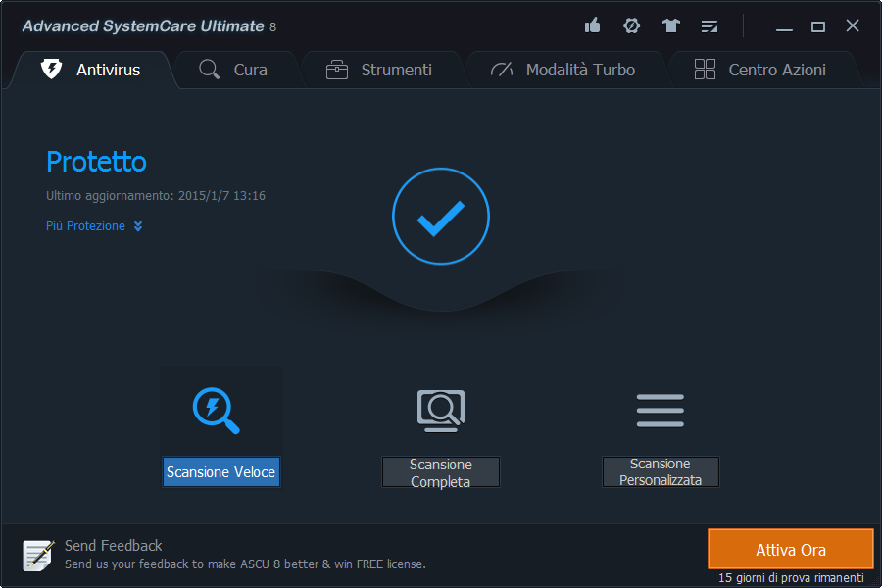The image size is (882, 588).
Task: Click the full scan monitor icon
Action: (x=440, y=410)
